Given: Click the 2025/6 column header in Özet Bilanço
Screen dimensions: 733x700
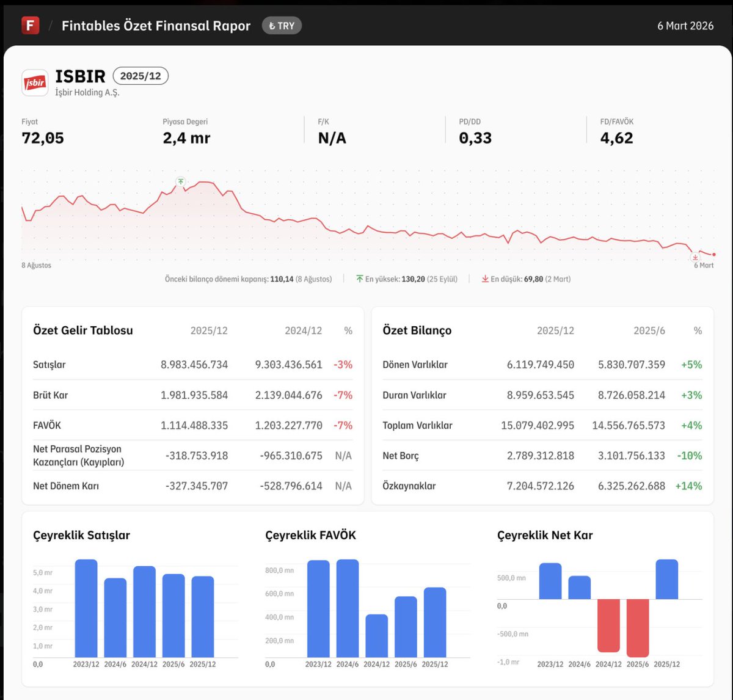Looking at the screenshot, I should 649,330.
